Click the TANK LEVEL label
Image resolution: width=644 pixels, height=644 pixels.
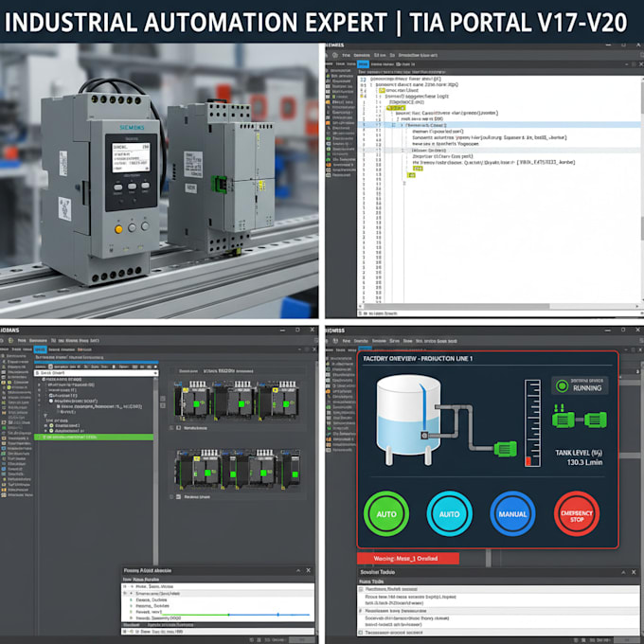click(x=579, y=453)
